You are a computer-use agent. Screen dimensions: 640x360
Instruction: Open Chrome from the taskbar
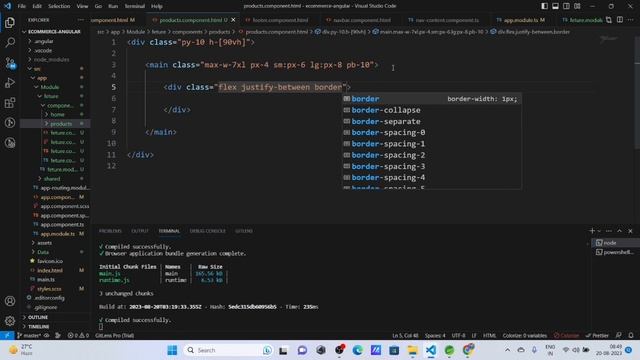click(x=468, y=350)
